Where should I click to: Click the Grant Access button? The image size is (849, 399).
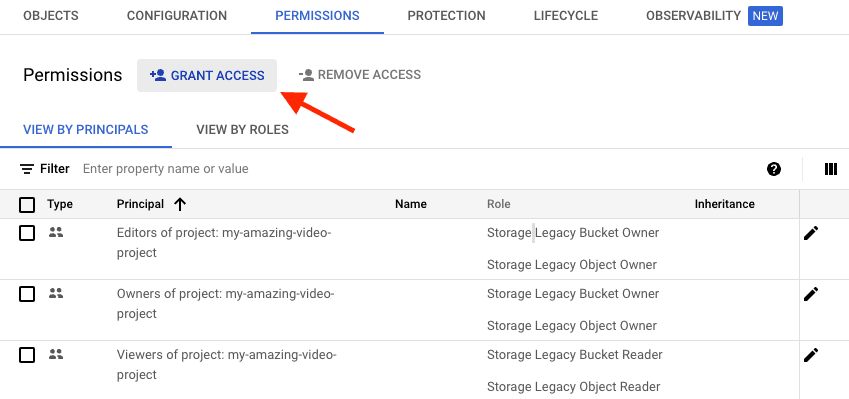point(207,75)
